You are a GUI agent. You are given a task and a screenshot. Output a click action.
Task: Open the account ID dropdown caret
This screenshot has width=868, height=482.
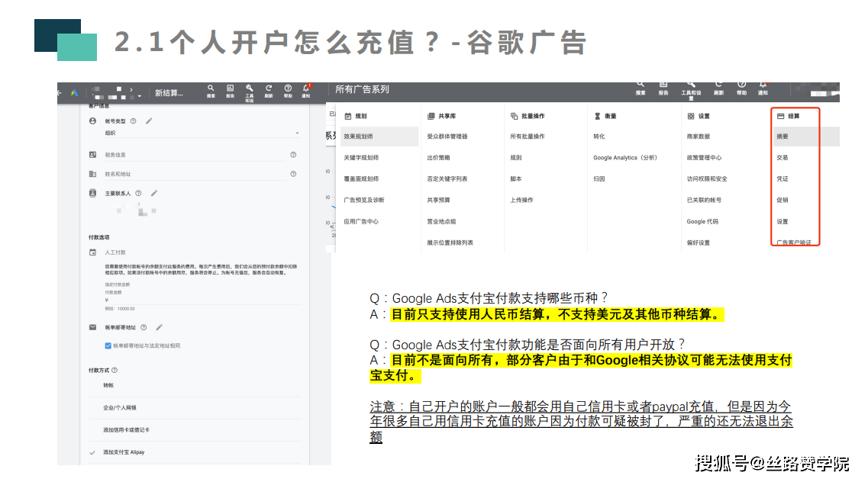[140, 95]
